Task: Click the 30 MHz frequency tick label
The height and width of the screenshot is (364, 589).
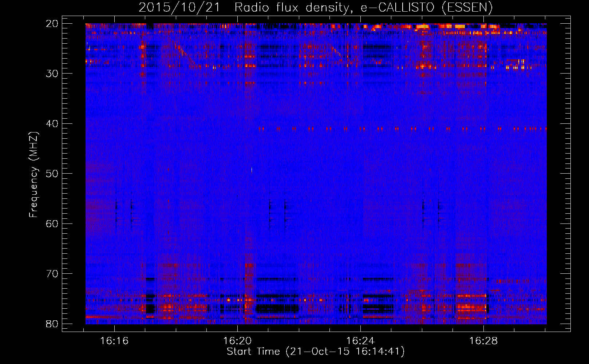Action: (52, 74)
